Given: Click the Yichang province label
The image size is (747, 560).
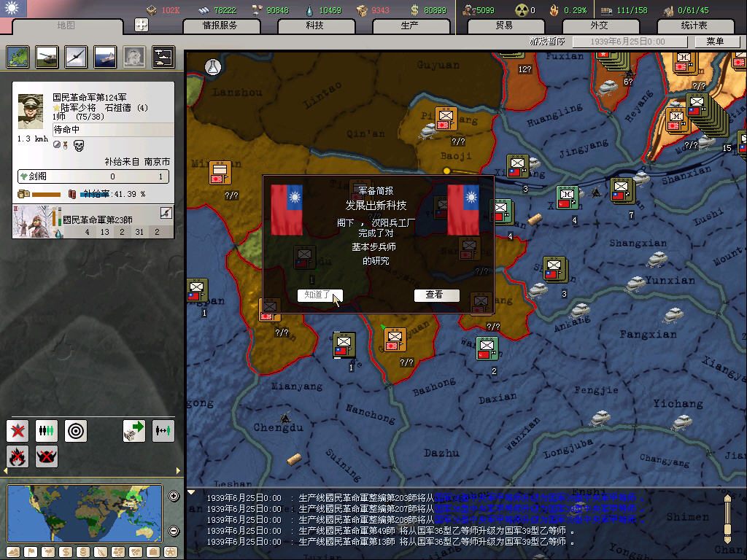Looking at the screenshot, I should click(678, 404).
